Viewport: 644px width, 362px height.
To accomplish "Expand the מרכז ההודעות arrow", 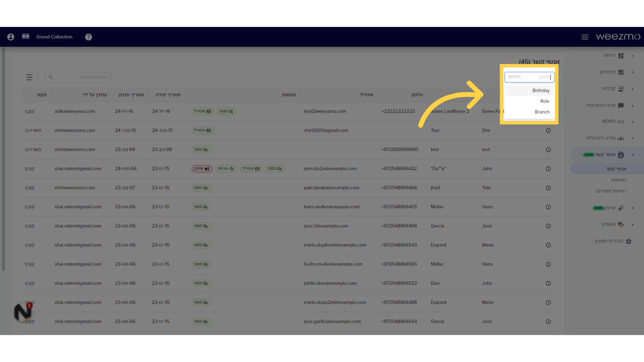I will click(633, 106).
